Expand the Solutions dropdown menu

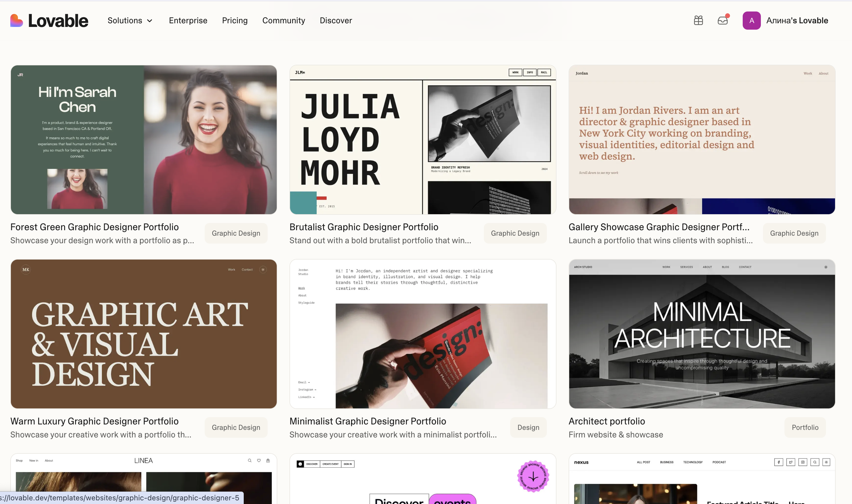click(x=130, y=20)
